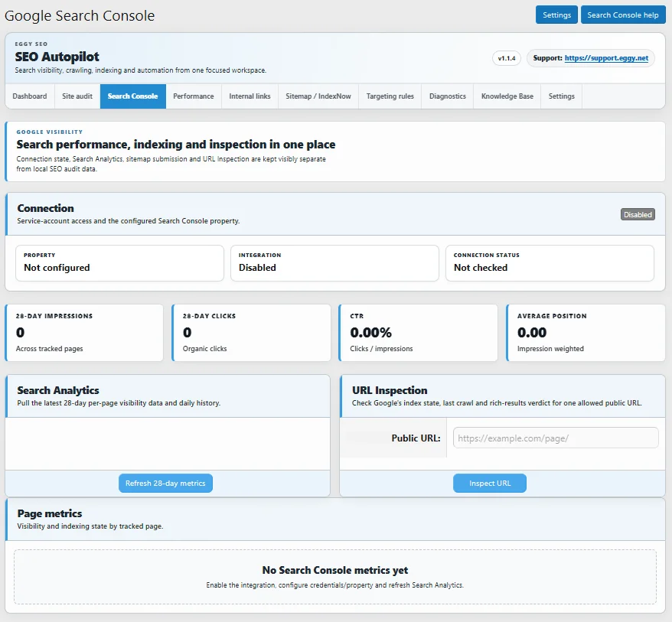Screen dimensions: 672x622
Task: Select the Integration Disabled card
Action: (x=334, y=263)
